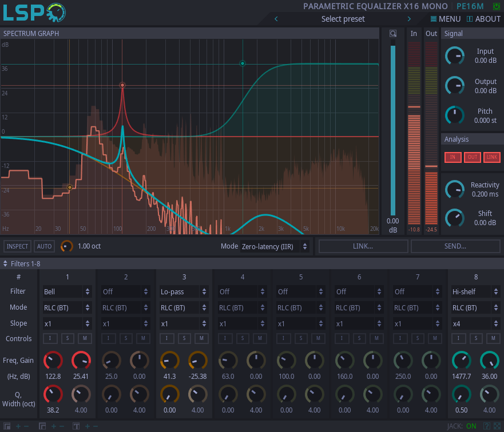Image resolution: width=504 pixels, height=432 pixels.
Task: Click the green power bypass icon
Action: pyautogui.click(x=495, y=6)
